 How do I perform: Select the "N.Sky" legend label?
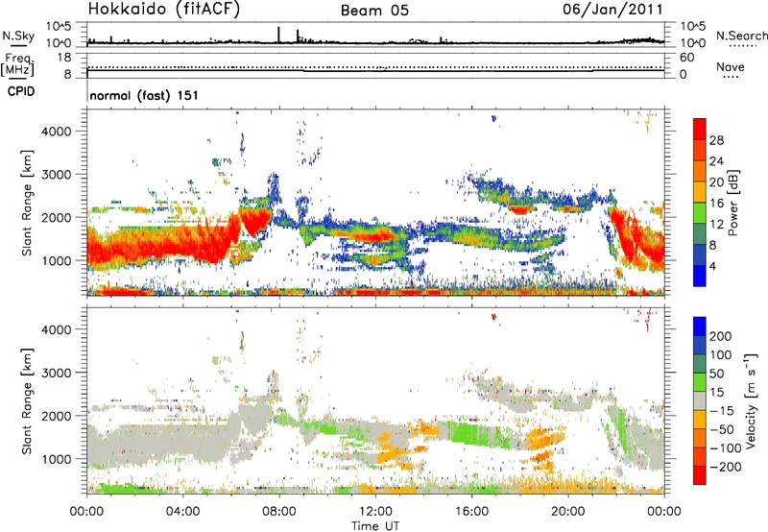tap(18, 36)
